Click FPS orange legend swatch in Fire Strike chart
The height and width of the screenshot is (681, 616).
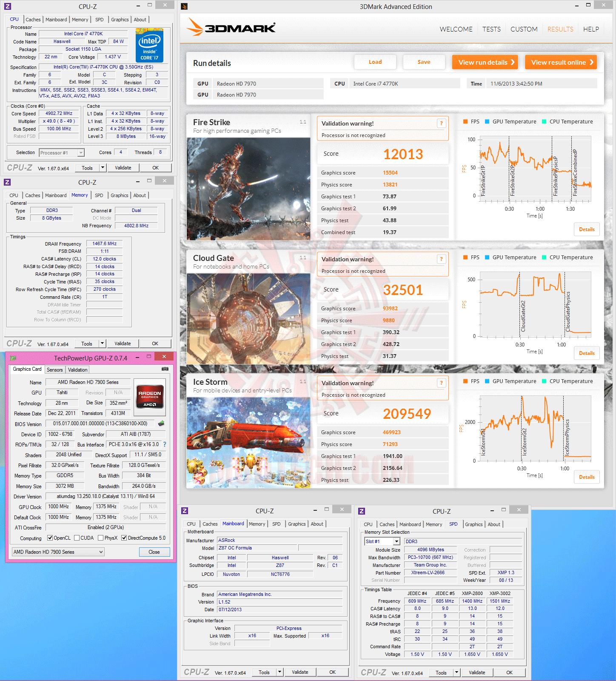[x=465, y=122]
